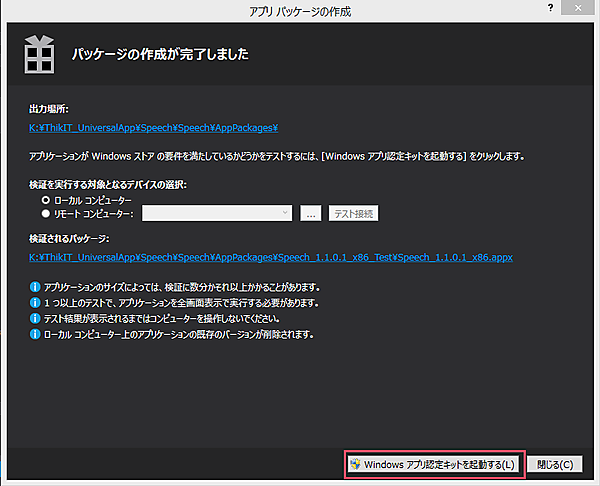The height and width of the screenshot is (486, 600).
Task: Click the 既存のバージョンが削除されます note text
Action: (179, 334)
